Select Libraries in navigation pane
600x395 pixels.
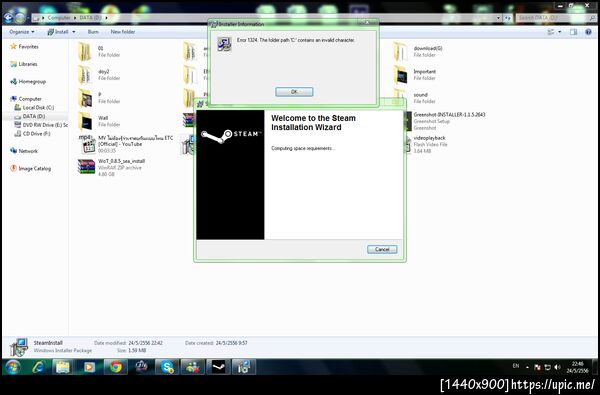[x=24, y=64]
